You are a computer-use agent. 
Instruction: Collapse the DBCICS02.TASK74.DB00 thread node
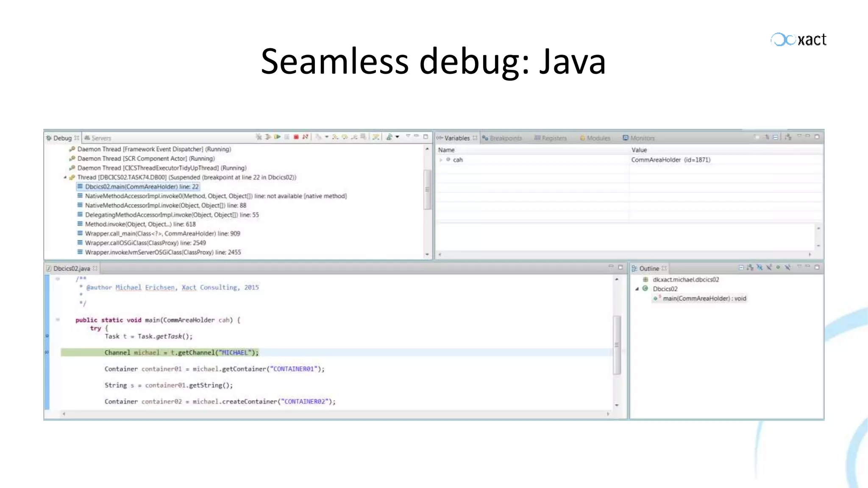65,177
